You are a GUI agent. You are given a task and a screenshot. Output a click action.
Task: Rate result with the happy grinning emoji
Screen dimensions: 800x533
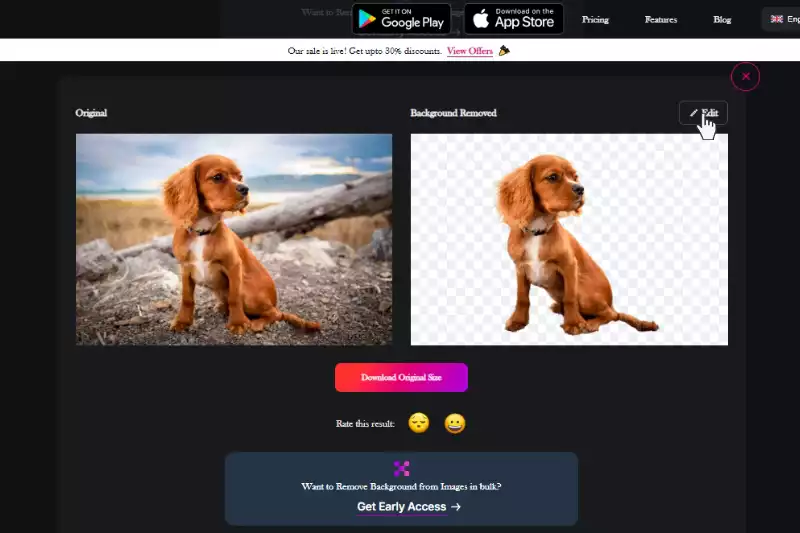tap(455, 423)
